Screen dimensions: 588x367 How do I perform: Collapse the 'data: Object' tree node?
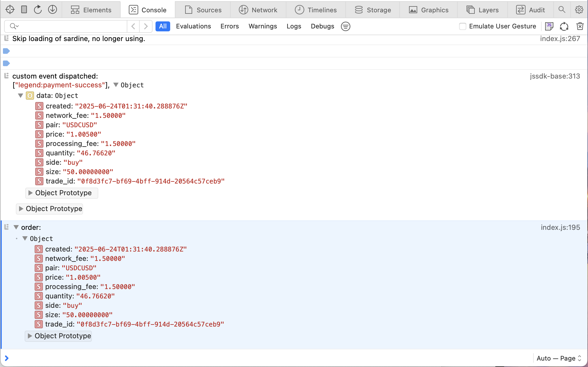click(x=21, y=96)
